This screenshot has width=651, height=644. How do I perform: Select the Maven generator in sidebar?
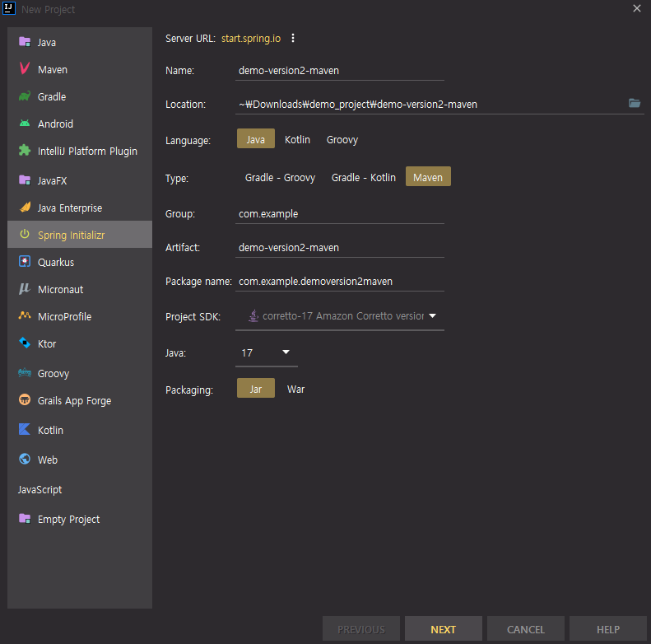[80, 69]
